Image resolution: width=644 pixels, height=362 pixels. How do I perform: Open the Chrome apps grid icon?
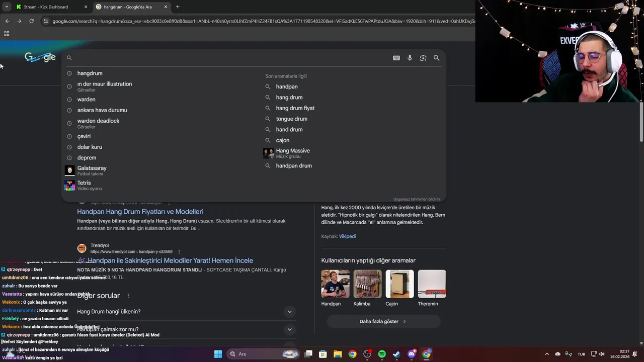(7, 34)
